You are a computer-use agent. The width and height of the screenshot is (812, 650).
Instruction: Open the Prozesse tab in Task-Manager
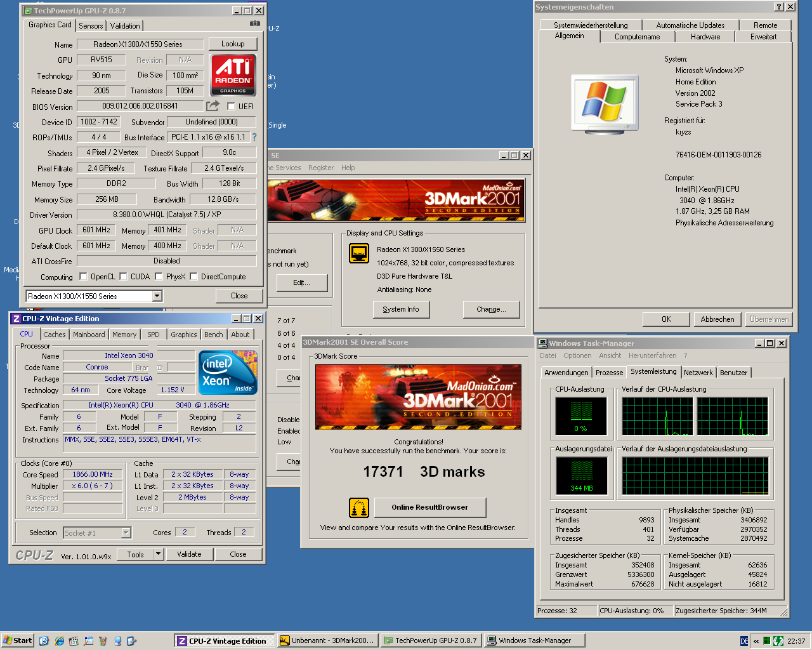click(x=610, y=373)
